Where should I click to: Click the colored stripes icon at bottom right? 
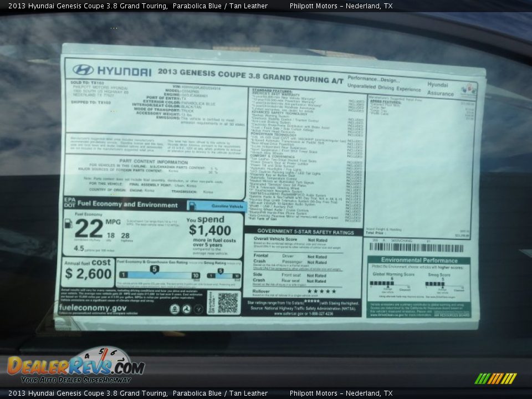[x=495, y=378]
